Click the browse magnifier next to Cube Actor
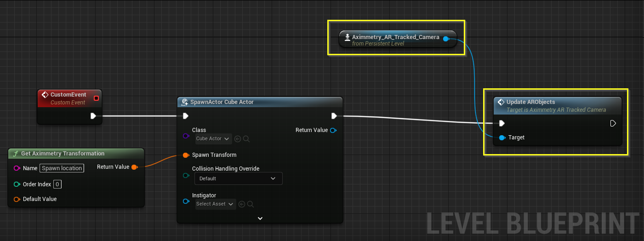 click(246, 138)
